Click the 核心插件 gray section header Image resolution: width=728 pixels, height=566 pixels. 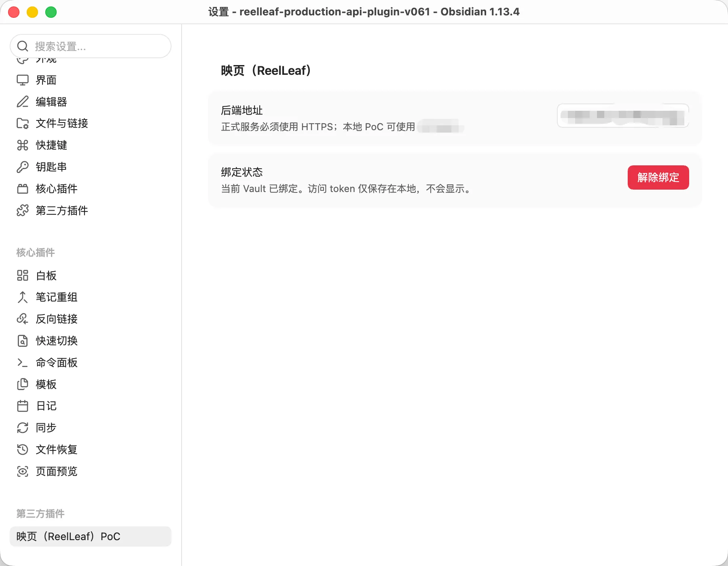pos(36,253)
